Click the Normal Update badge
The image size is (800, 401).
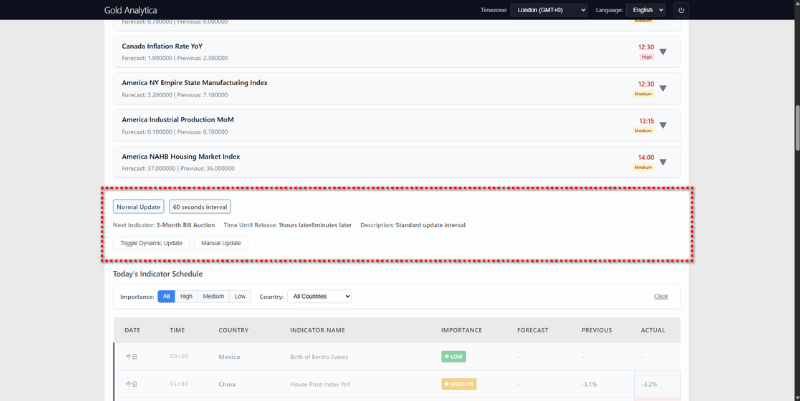(x=138, y=207)
